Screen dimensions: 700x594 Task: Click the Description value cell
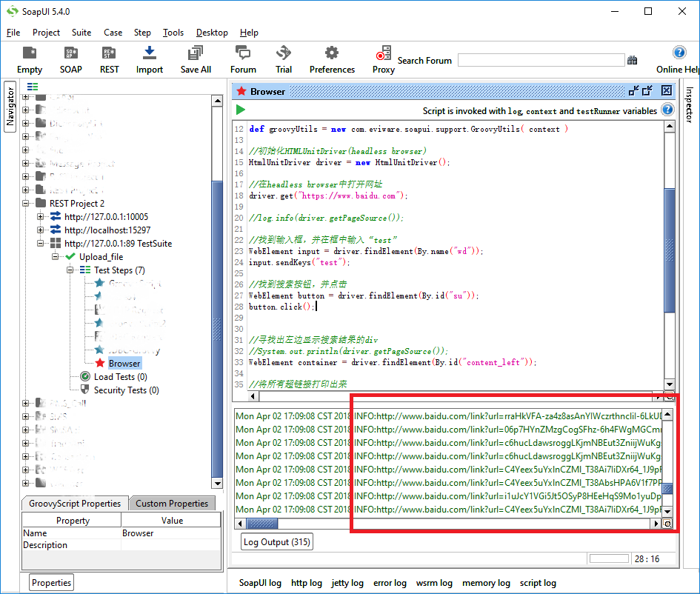click(171, 545)
